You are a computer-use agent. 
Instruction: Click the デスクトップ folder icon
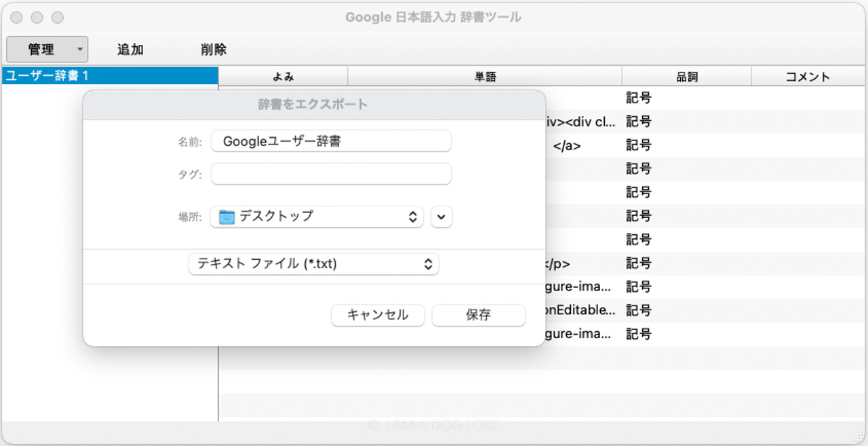227,217
